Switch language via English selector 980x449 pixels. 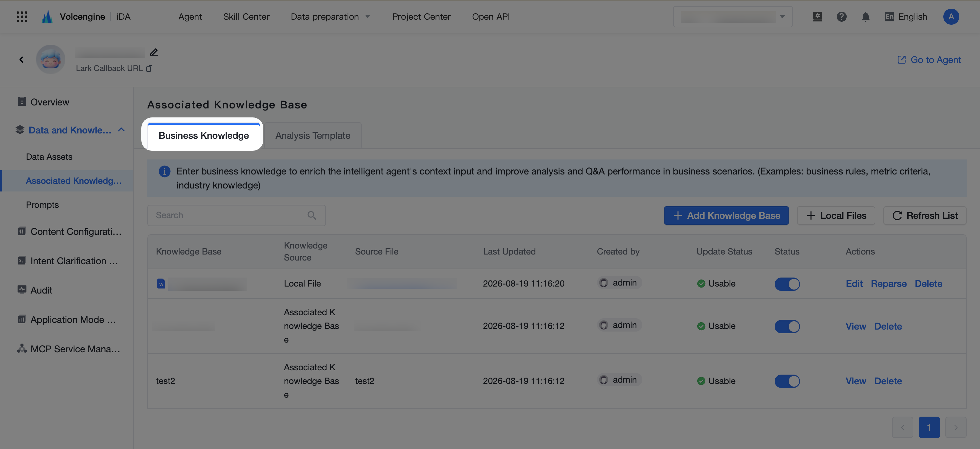[x=906, y=17]
